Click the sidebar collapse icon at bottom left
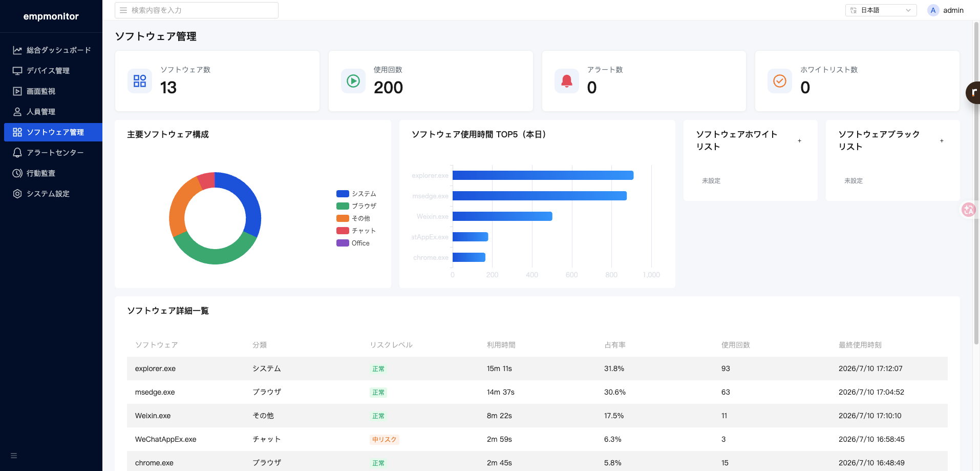The height and width of the screenshot is (471, 980). click(x=14, y=456)
